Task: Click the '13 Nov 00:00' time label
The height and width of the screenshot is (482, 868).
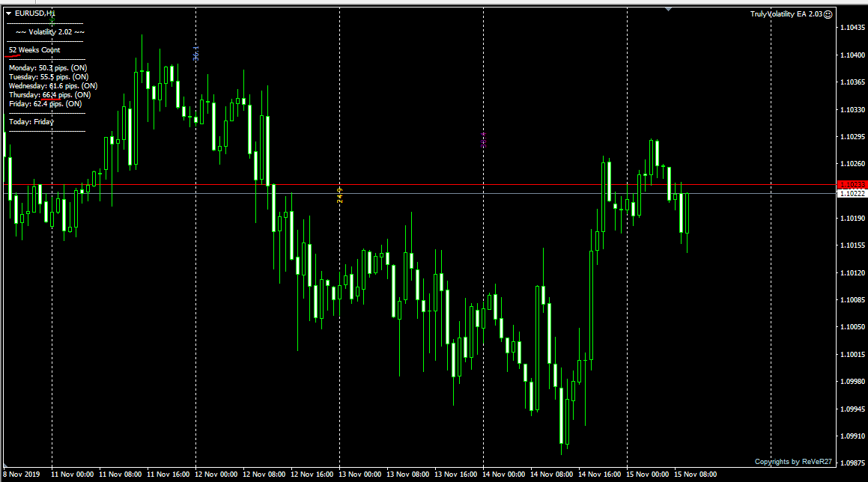Action: [x=359, y=475]
